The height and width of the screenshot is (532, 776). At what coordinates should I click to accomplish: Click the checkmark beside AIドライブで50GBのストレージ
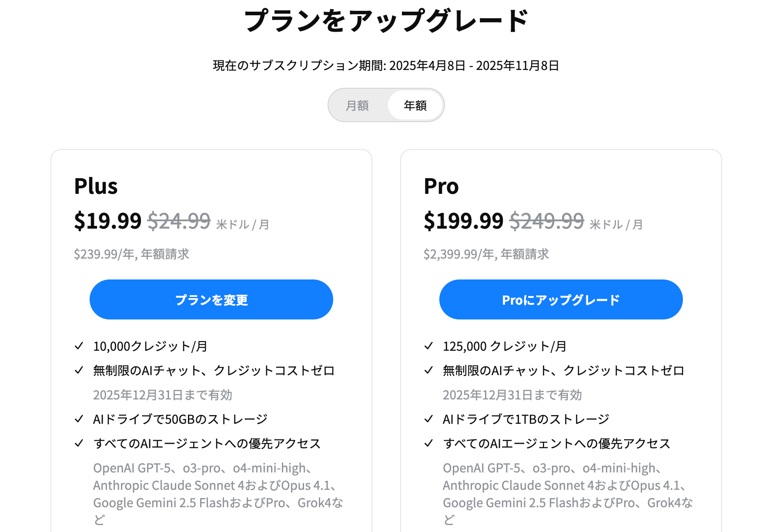(79, 419)
